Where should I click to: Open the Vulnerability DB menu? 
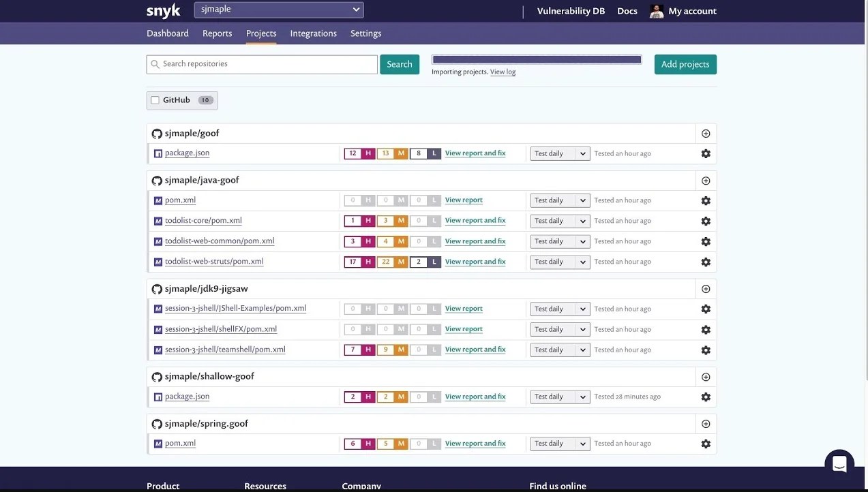pos(570,10)
